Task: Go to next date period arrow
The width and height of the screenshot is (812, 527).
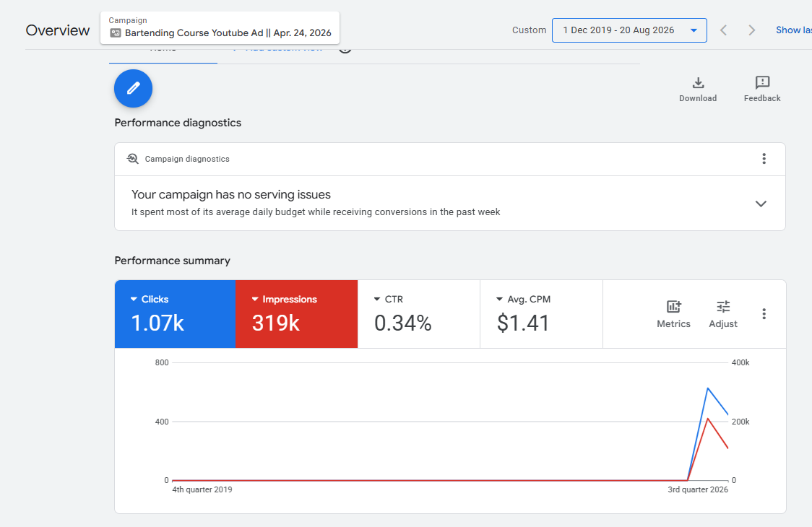Action: point(751,30)
